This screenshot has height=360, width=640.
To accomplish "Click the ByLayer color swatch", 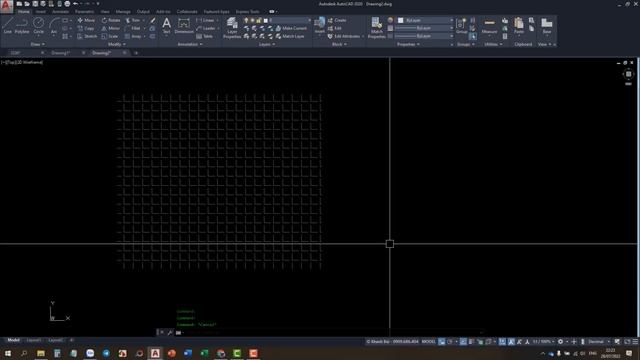I will [x=400, y=20].
